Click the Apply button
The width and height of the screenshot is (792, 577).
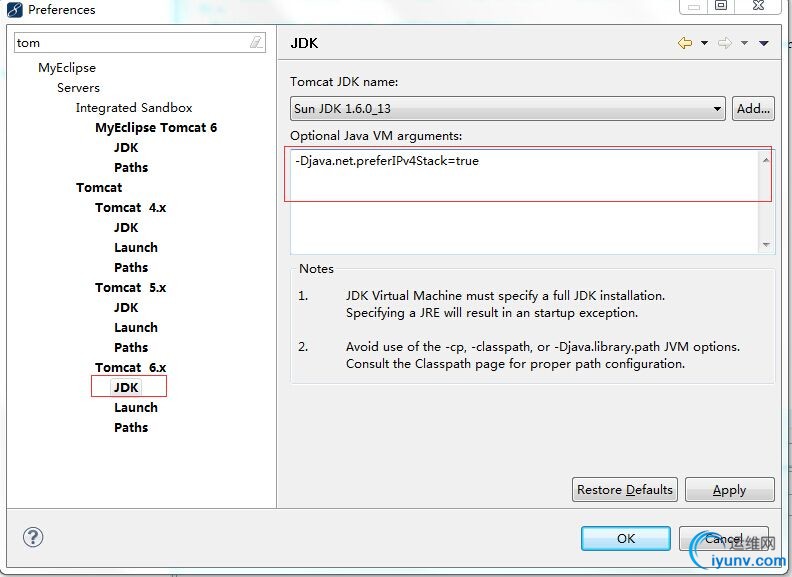point(729,490)
